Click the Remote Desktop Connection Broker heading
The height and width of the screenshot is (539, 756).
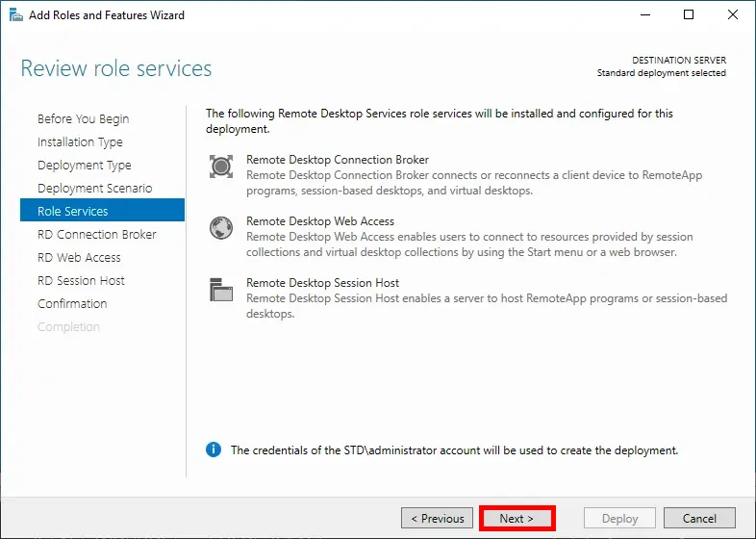tap(337, 160)
